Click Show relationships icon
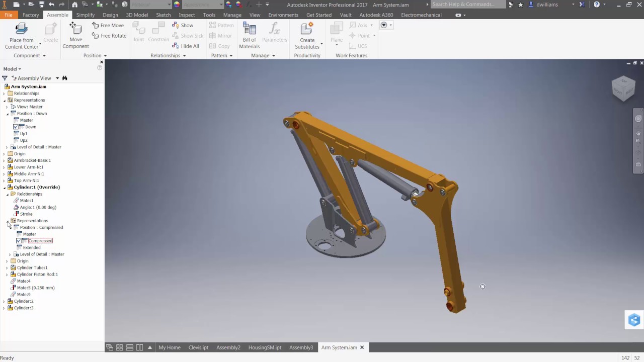This screenshot has width=644, height=362. (175, 25)
